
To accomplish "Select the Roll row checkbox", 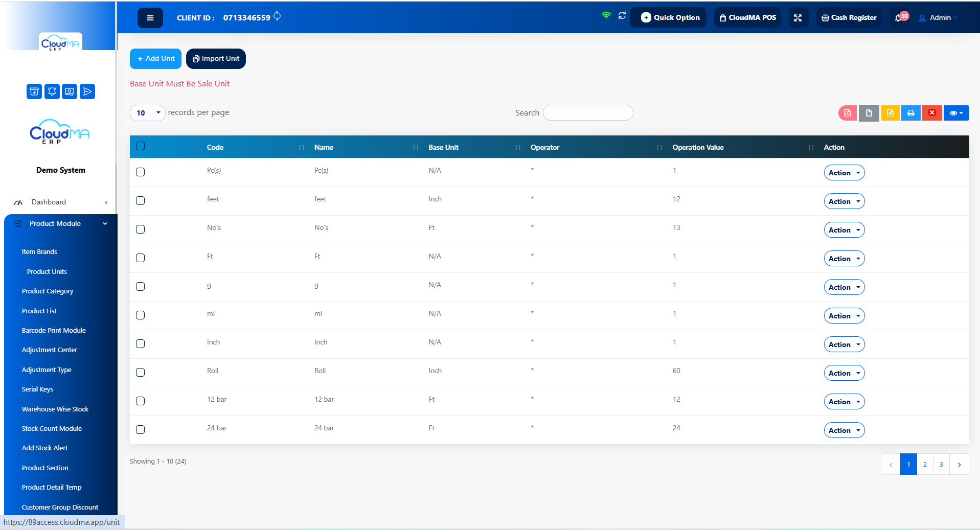I will click(141, 372).
